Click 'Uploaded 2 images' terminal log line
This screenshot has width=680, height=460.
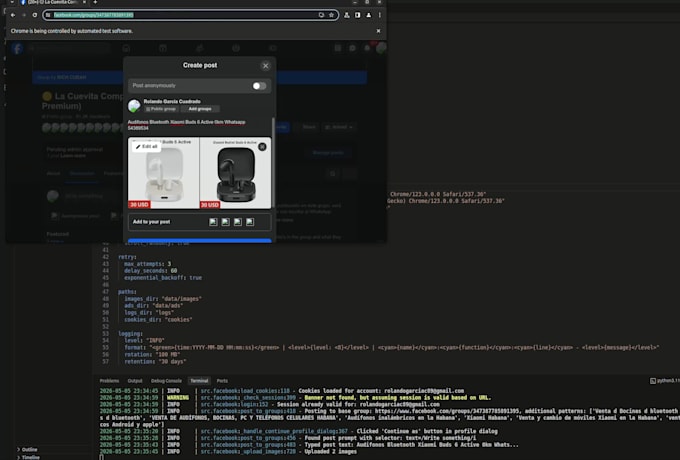228,451
